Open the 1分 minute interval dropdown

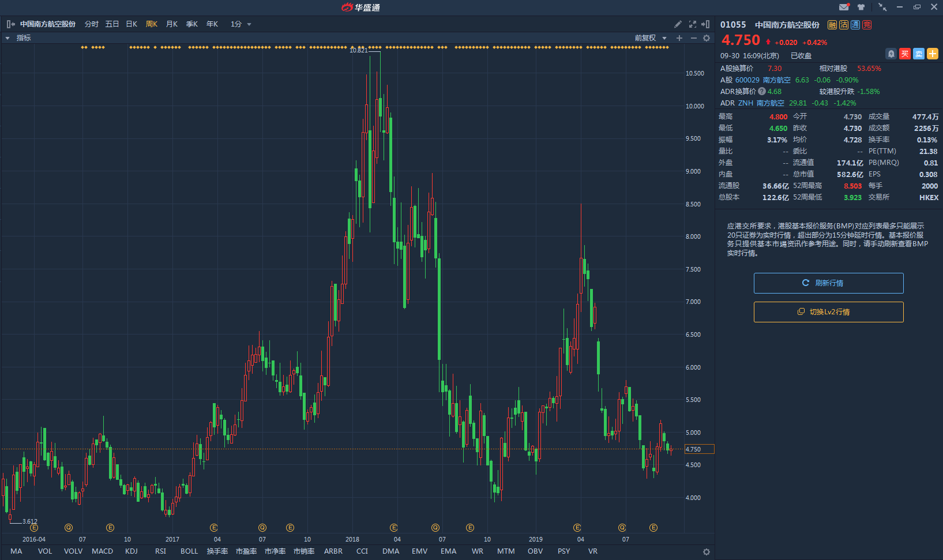241,24
